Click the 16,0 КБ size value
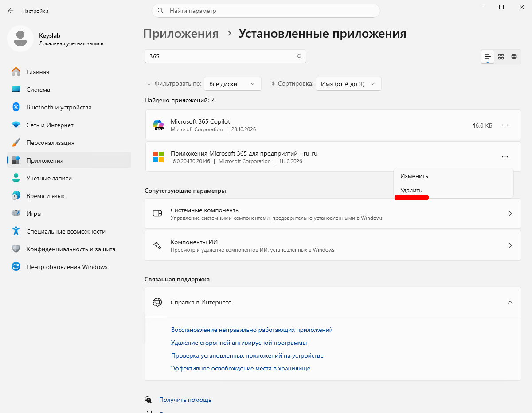The width and height of the screenshot is (532, 413). (482, 125)
